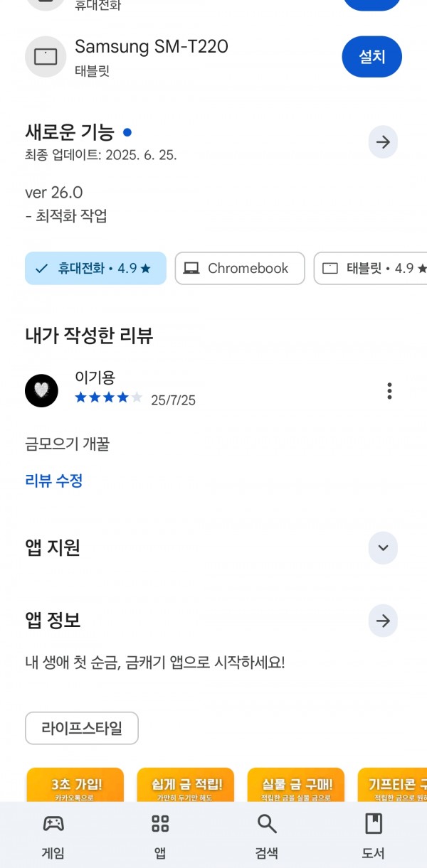Select the 태블릿 4.9 rating chip
The image size is (427, 868).
point(371,268)
